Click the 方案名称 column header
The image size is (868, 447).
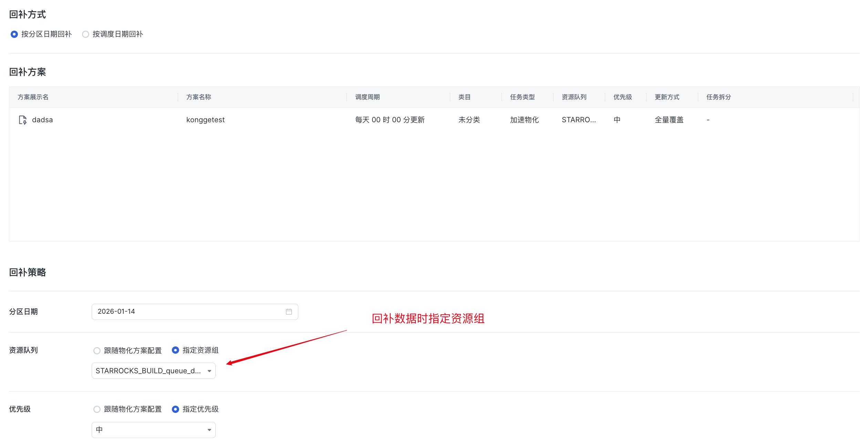(x=199, y=97)
